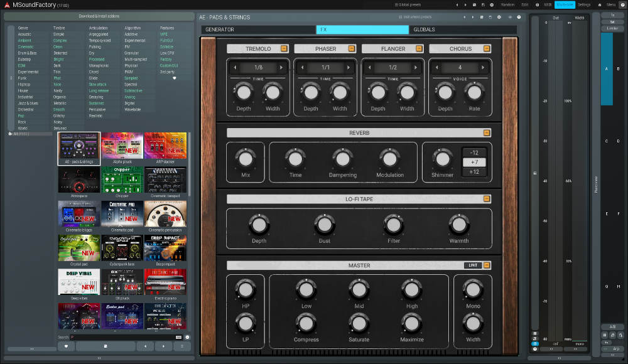Image resolution: width=628 pixels, height=364 pixels.
Task: Click the home icon in the top toolbar
Action: [600, 5]
